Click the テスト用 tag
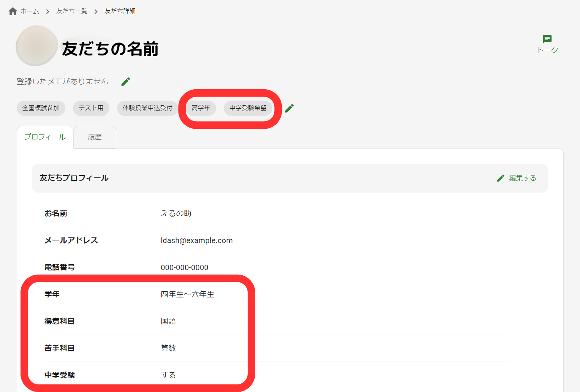 click(91, 108)
